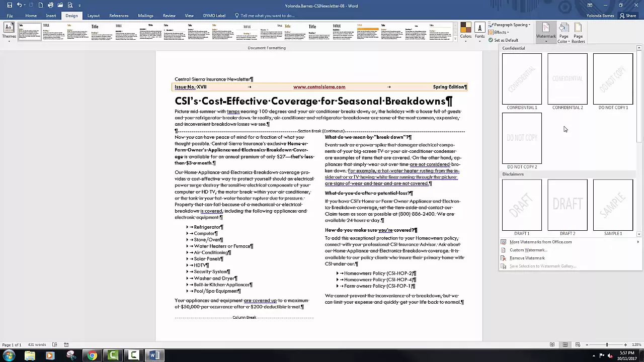644x362 pixels.
Task: Open the DYMO Label tab
Action: tap(214, 16)
